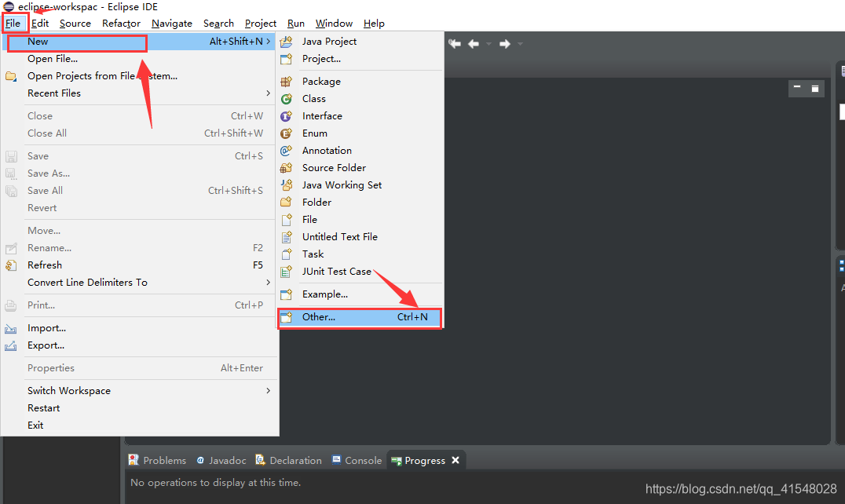Open the Navigate menu
This screenshot has width=845, height=504.
pos(172,23)
